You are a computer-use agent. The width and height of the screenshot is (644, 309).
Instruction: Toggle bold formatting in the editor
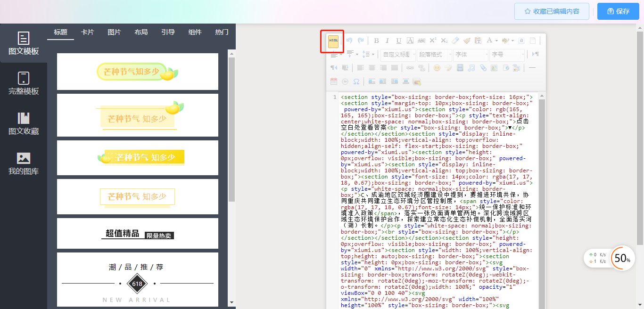(x=376, y=41)
